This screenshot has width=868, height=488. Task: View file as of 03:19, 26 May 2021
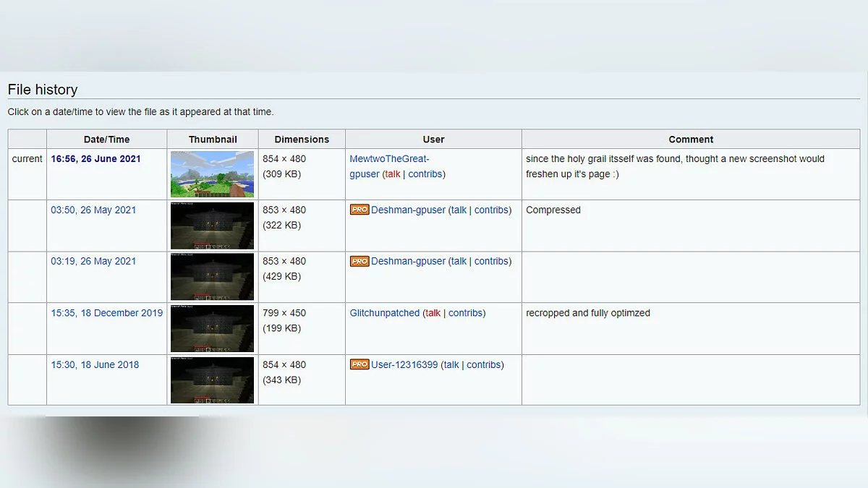coord(93,261)
